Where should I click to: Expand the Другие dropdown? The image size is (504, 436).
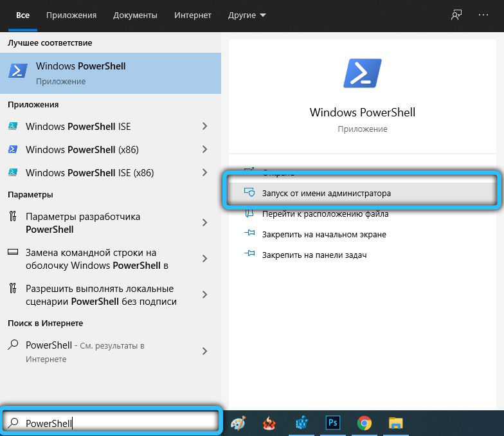(x=247, y=15)
